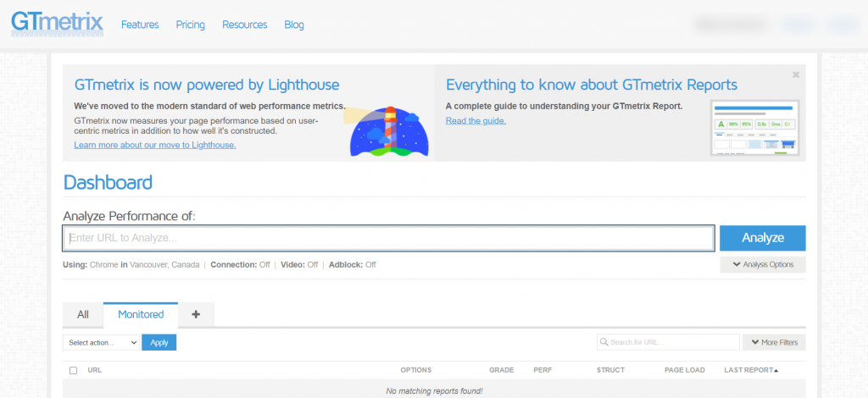Open 'Learn more about our move to Lighthouse' link
Image resolution: width=868 pixels, height=398 pixels.
[155, 145]
